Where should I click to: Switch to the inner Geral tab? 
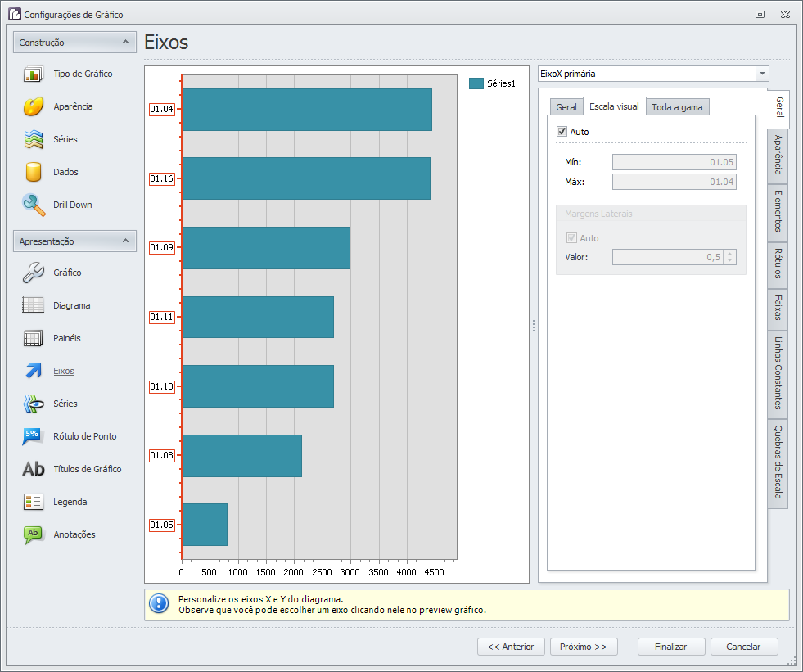(x=566, y=107)
